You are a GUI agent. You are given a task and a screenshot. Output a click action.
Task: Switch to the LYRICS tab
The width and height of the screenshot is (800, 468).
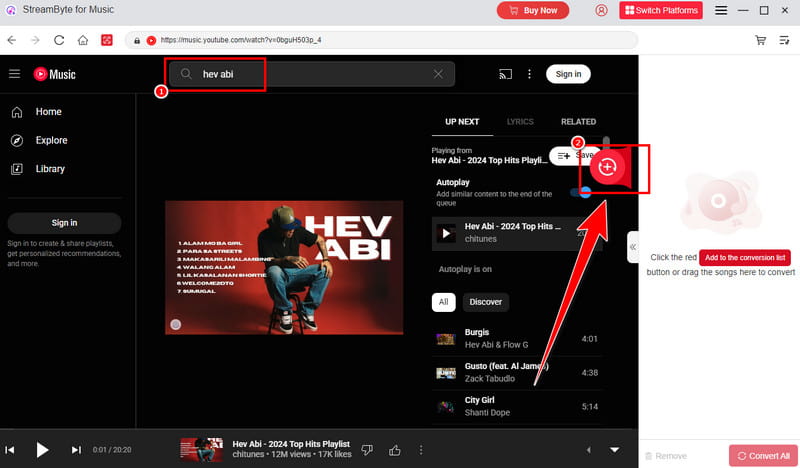coord(520,122)
